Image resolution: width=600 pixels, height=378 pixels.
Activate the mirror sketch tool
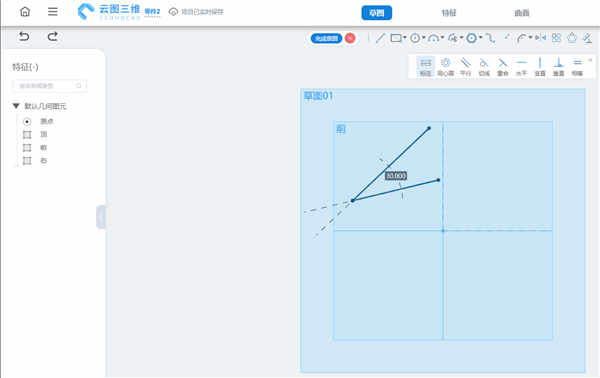tap(541, 38)
